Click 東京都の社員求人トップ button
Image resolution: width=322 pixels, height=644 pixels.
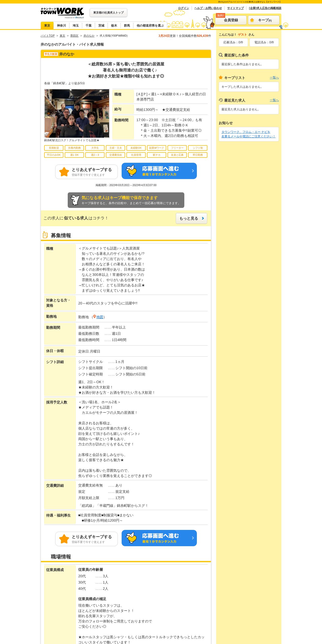tap(108, 13)
